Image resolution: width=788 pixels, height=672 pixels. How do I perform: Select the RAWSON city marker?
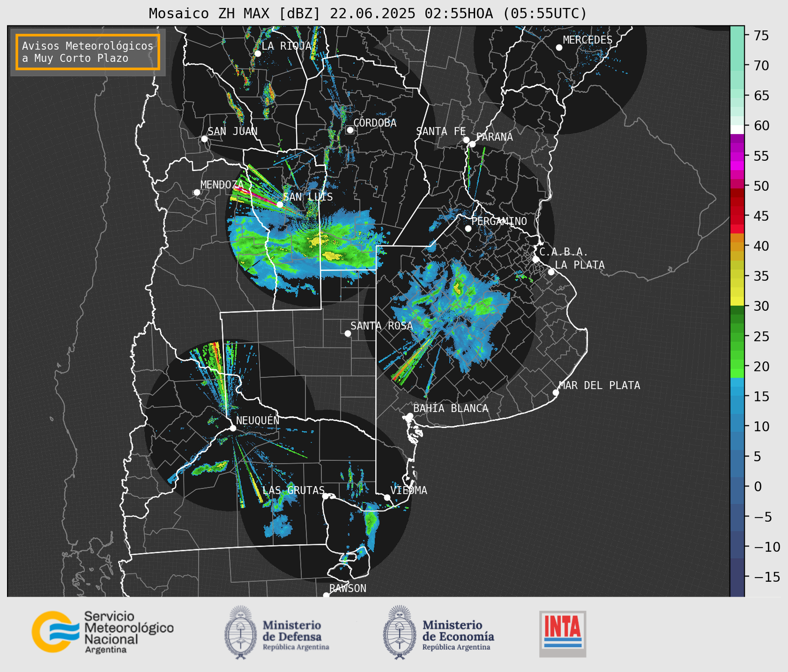[x=326, y=595]
